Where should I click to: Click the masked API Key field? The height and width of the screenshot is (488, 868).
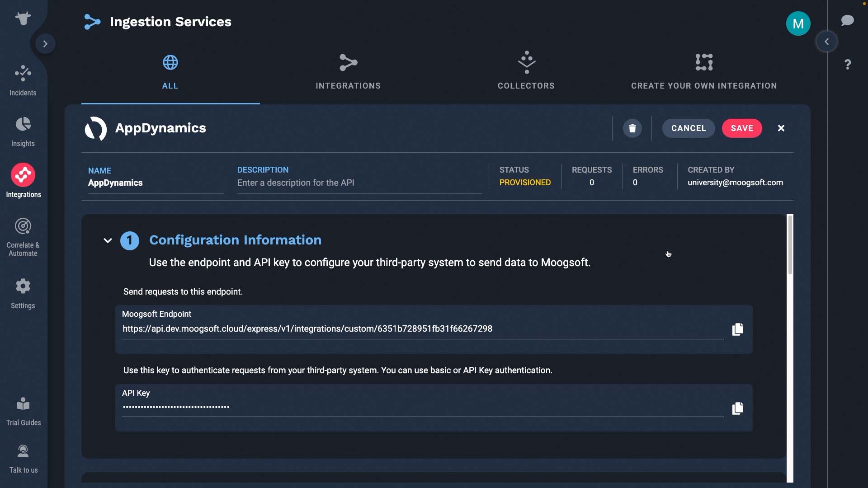(423, 407)
